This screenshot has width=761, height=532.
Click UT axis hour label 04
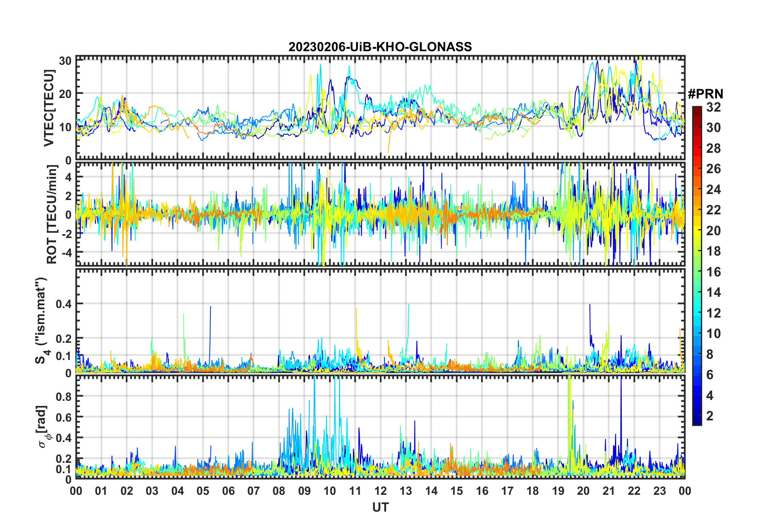[178, 491]
